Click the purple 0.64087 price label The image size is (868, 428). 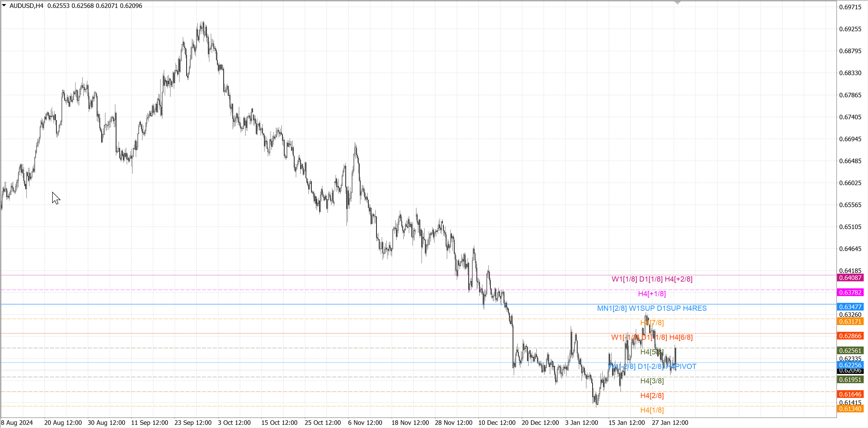(850, 278)
